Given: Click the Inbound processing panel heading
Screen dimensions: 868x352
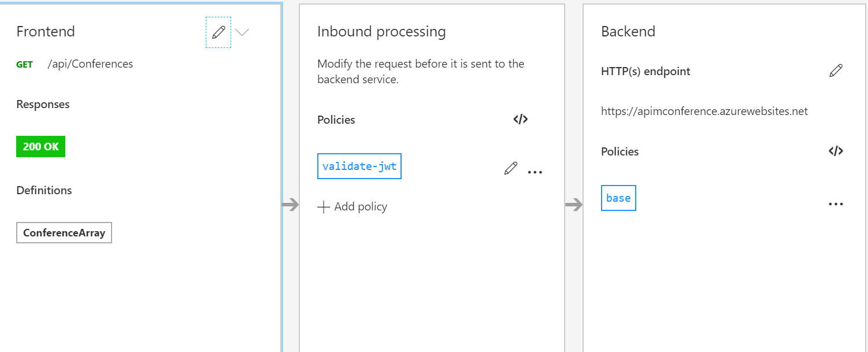Looking at the screenshot, I should [x=381, y=32].
